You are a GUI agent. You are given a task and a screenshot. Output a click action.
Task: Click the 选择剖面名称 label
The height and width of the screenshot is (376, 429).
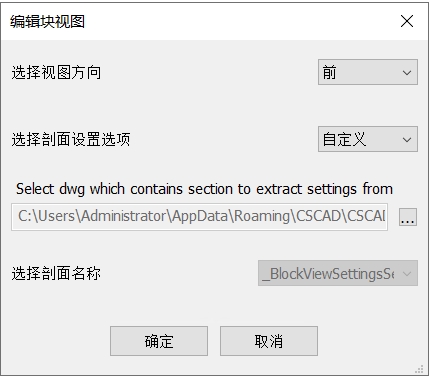pyautogui.click(x=56, y=273)
